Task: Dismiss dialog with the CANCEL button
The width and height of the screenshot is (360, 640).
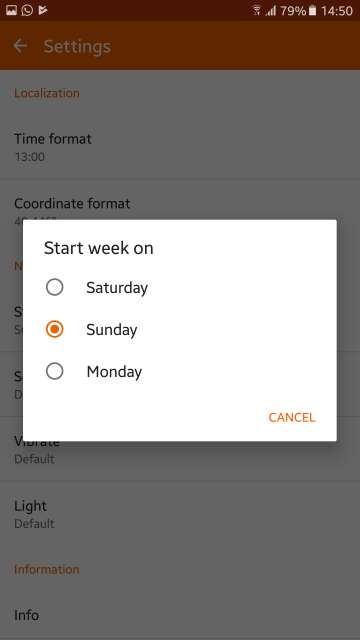Action: pos(292,417)
